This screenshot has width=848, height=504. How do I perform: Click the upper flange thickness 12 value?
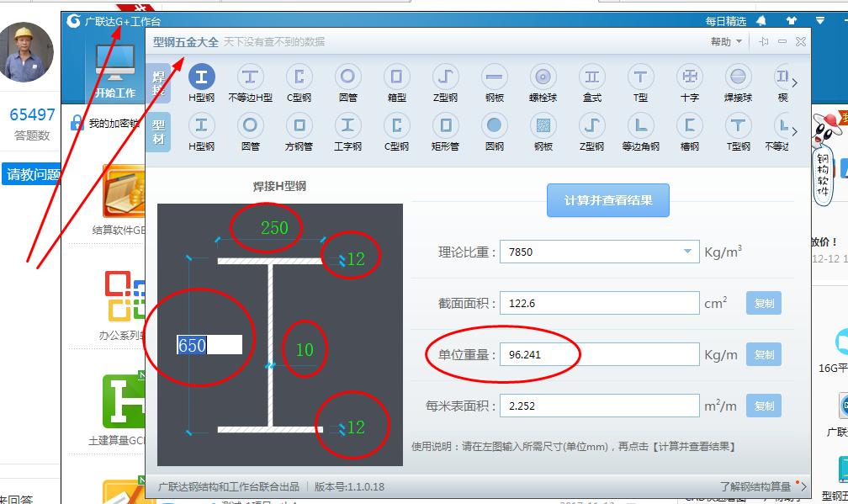(x=355, y=259)
